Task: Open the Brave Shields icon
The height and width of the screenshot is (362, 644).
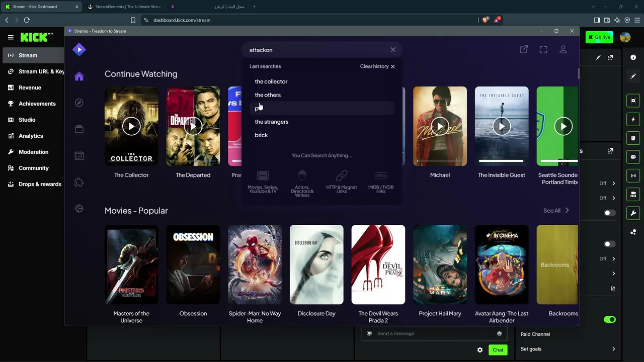Action: coord(485,20)
